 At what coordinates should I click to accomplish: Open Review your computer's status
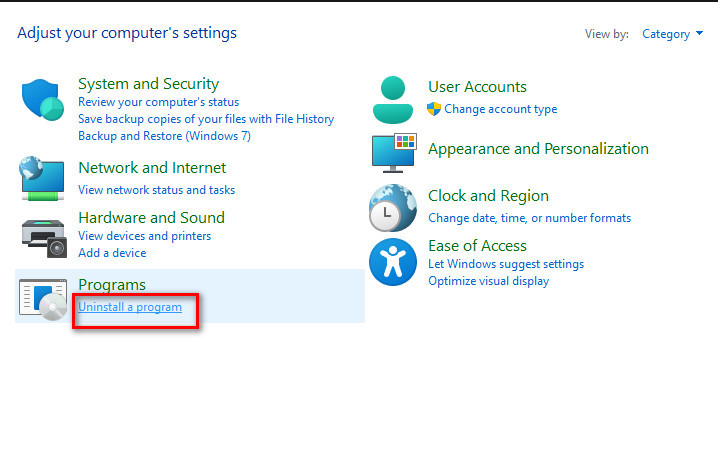pos(158,102)
